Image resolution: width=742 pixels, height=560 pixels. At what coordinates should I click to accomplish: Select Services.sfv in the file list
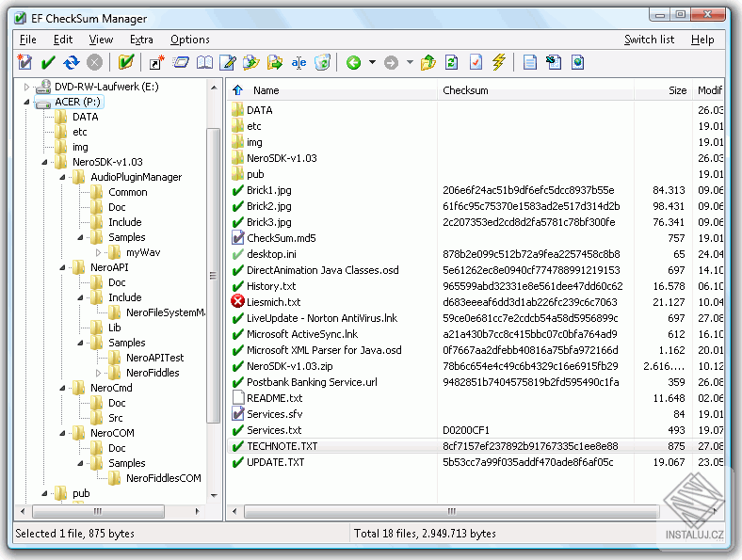[x=274, y=414]
